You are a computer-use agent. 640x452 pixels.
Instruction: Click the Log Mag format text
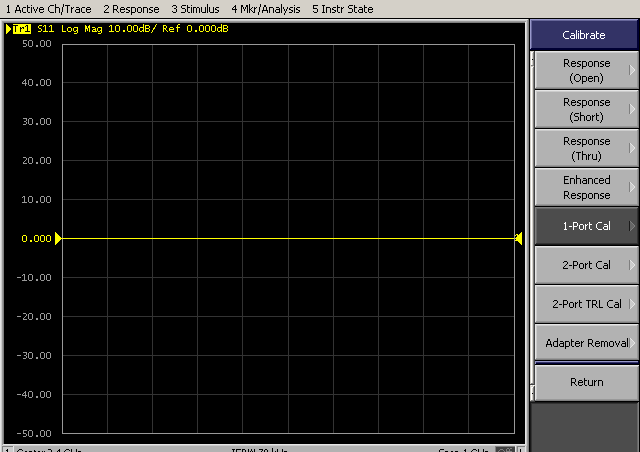(82, 29)
